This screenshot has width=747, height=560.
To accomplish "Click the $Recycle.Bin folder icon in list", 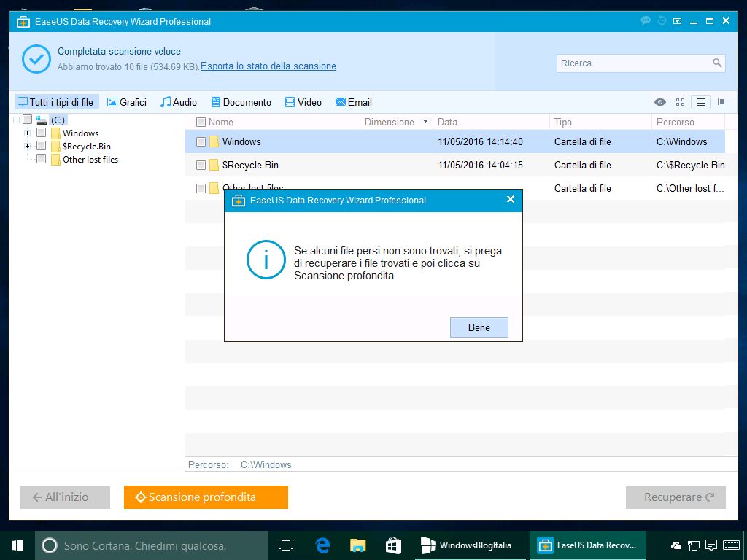I will pos(214,166).
